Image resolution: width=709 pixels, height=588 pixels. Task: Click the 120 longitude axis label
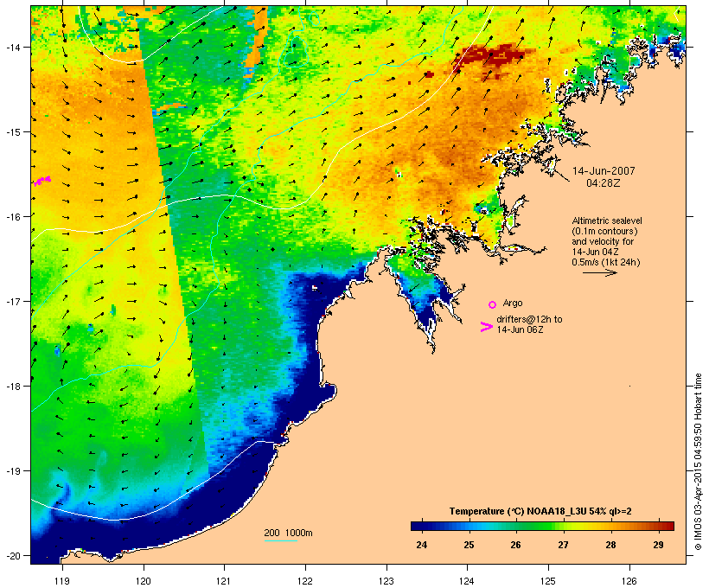pyautogui.click(x=144, y=581)
